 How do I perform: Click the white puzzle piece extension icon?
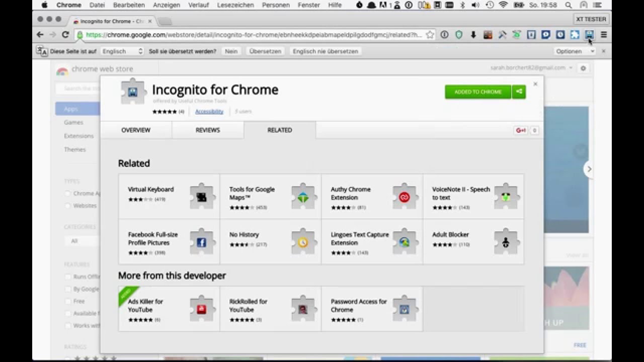[575, 35]
